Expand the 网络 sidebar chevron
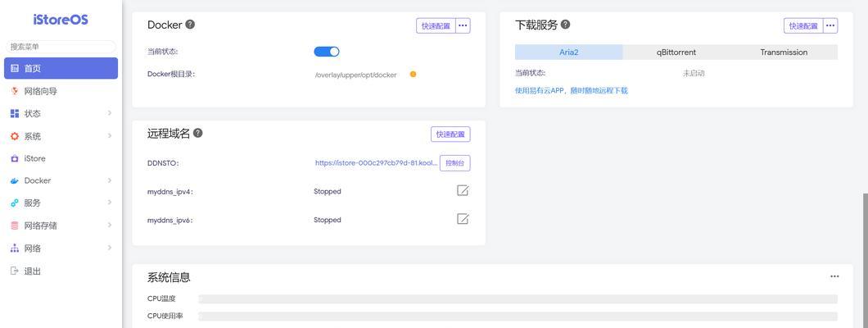The image size is (868, 328). [x=110, y=248]
